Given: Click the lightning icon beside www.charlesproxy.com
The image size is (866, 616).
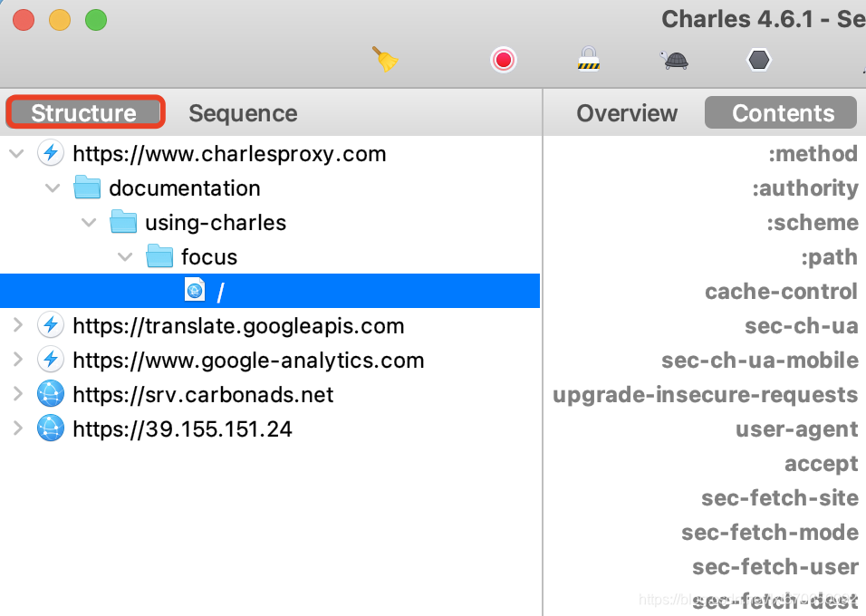Looking at the screenshot, I should point(51,153).
